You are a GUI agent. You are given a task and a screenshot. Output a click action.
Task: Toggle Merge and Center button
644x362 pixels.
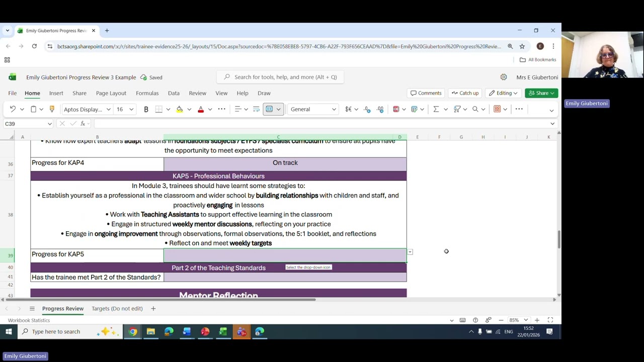(x=269, y=109)
